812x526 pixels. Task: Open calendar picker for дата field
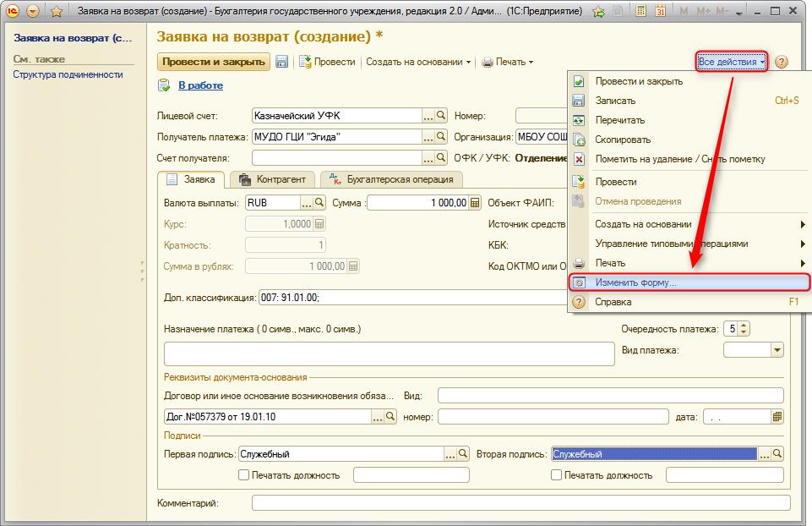[777, 417]
